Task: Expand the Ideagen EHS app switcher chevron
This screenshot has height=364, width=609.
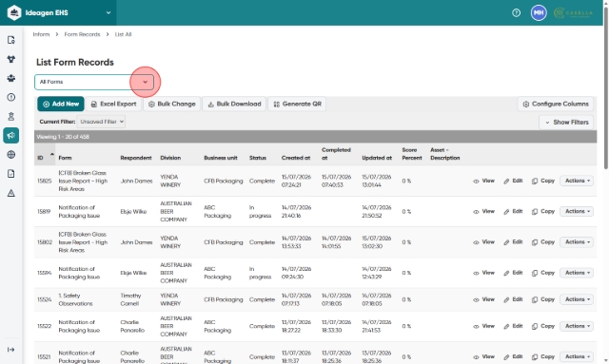Action: tap(108, 12)
